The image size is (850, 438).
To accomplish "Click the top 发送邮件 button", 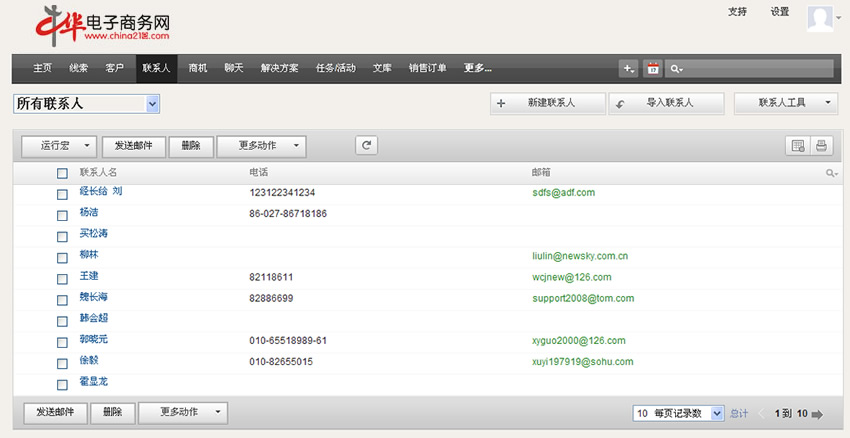I will coord(133,146).
